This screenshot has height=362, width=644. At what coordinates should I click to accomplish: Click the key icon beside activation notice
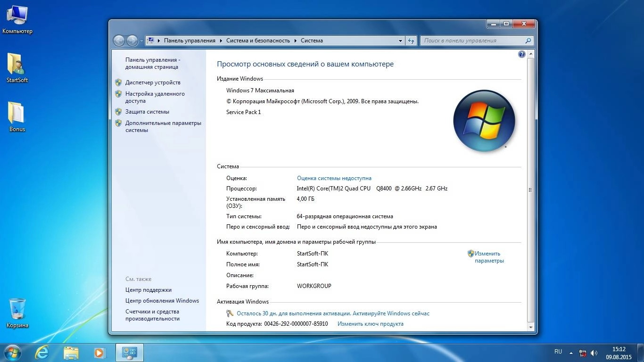pos(230,313)
